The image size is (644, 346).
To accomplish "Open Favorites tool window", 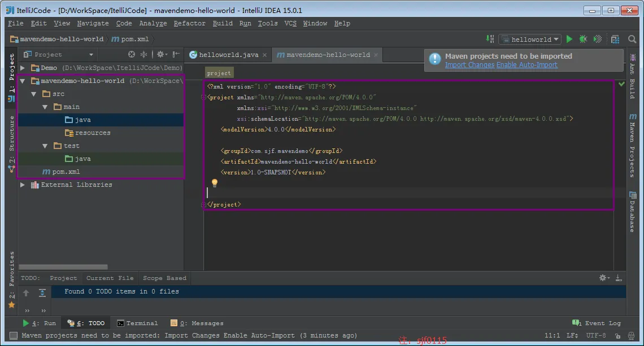I will coord(11,279).
